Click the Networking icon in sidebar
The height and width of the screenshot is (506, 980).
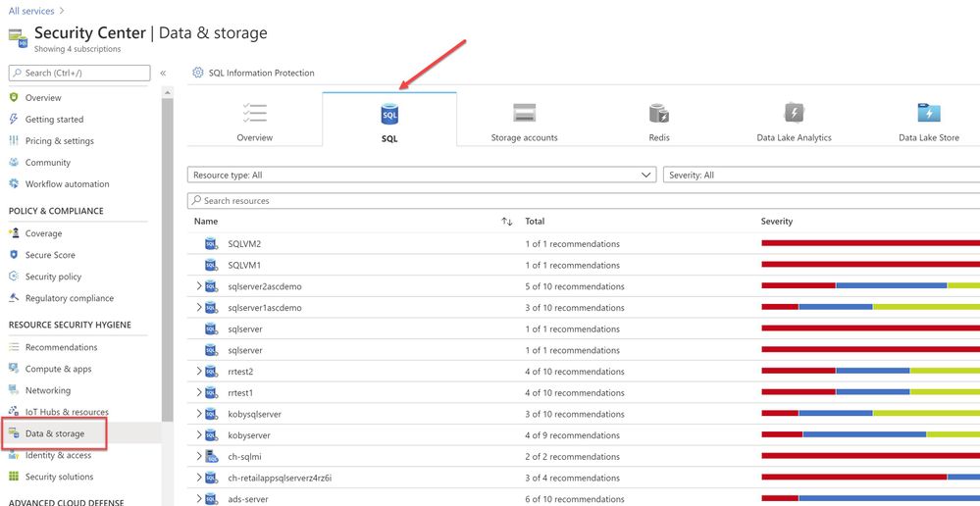14,390
